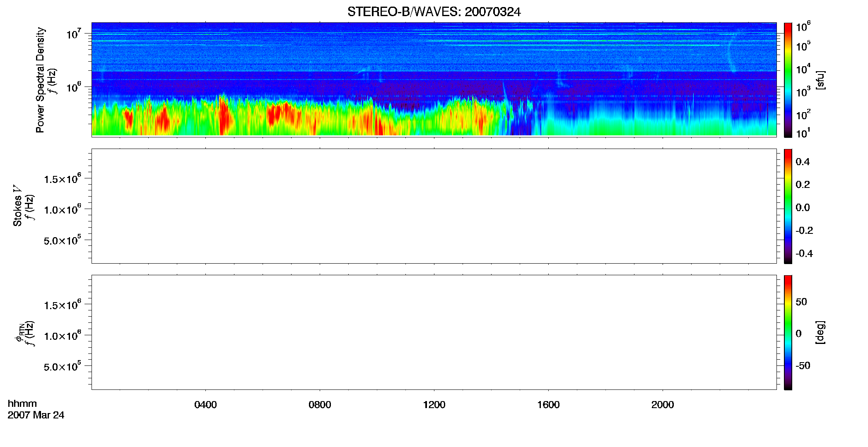Screen dimensions: 868x447
Task: Select the 1600 time tick label
Action: (548, 405)
